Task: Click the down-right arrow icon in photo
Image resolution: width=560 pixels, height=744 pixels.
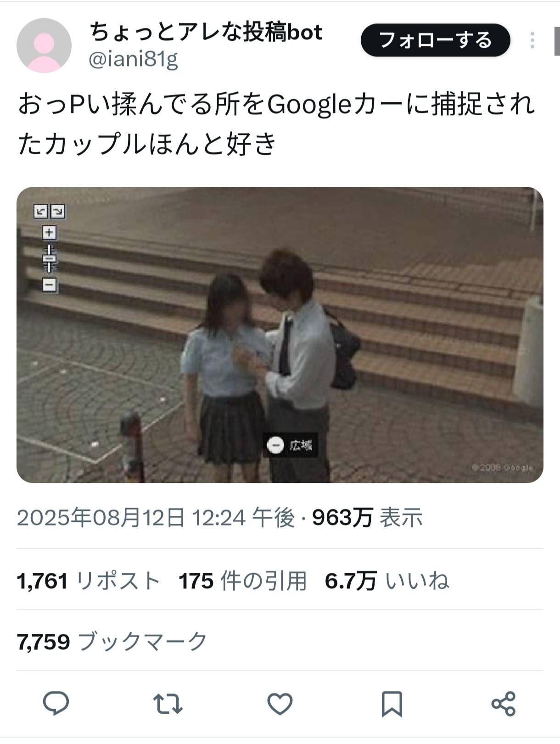Action: 58,212
